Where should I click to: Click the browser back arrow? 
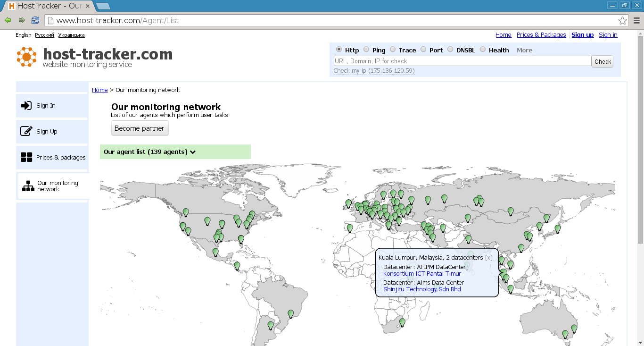pyautogui.click(x=8, y=20)
